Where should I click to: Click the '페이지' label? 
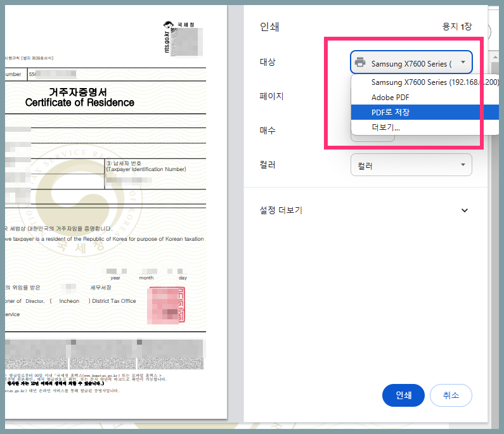pos(271,96)
